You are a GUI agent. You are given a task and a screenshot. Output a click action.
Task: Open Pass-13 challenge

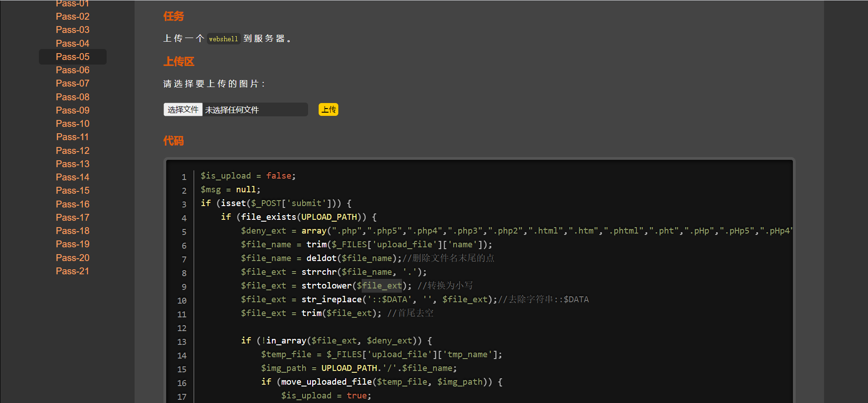(x=72, y=164)
